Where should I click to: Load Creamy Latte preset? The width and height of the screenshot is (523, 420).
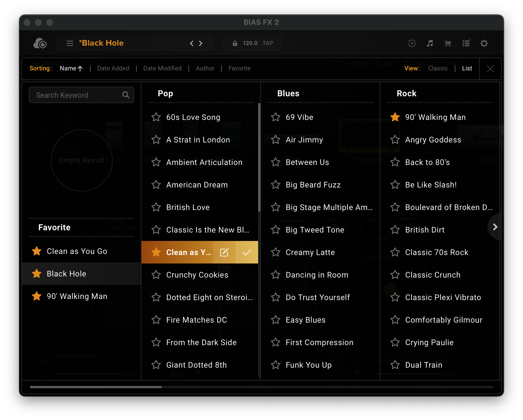pyautogui.click(x=320, y=252)
